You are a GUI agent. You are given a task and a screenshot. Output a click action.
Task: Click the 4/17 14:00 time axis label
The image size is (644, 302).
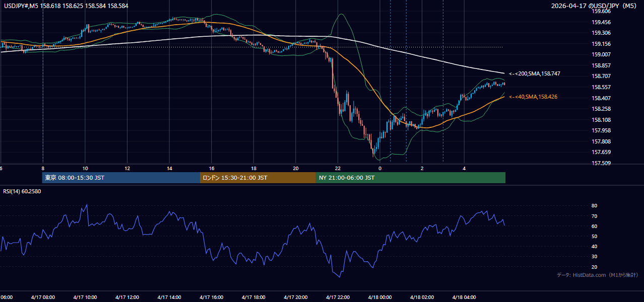[169, 297]
